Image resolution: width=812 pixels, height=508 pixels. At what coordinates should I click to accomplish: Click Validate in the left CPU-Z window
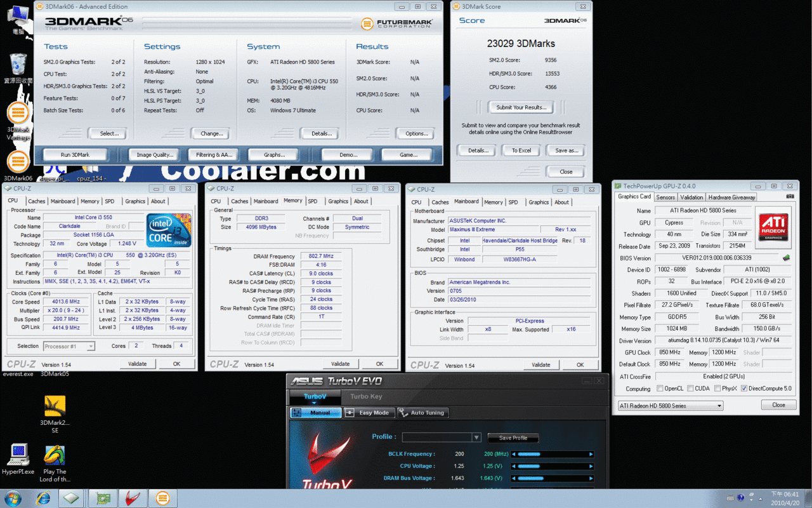tap(137, 364)
